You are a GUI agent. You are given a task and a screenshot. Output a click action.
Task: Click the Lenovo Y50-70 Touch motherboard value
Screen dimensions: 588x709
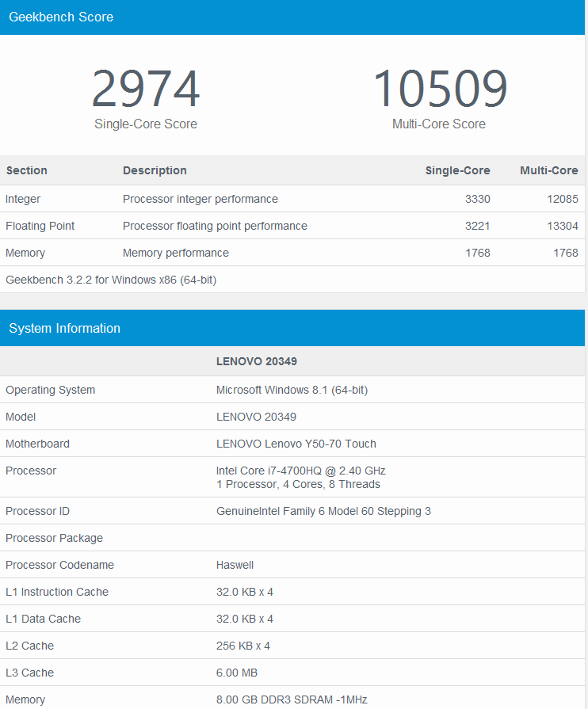click(x=296, y=444)
